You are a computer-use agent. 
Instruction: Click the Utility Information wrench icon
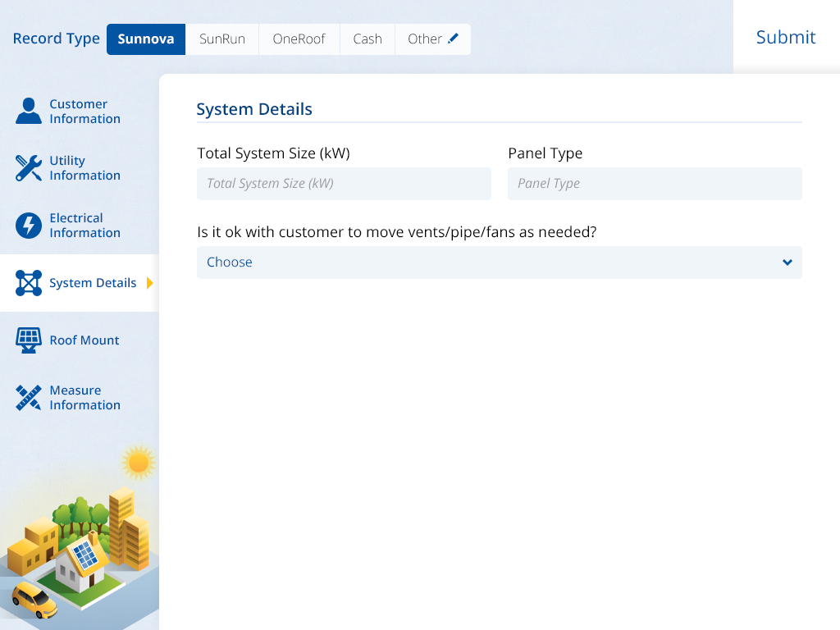point(29,167)
